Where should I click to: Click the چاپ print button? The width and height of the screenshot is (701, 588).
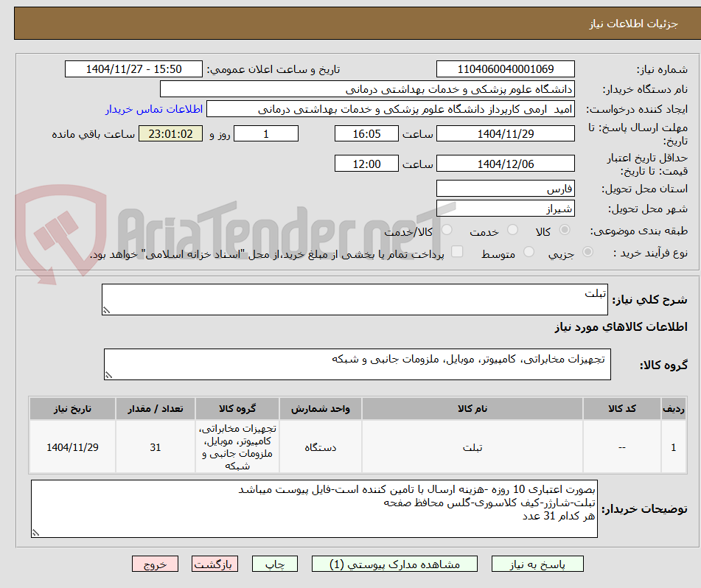[274, 564]
